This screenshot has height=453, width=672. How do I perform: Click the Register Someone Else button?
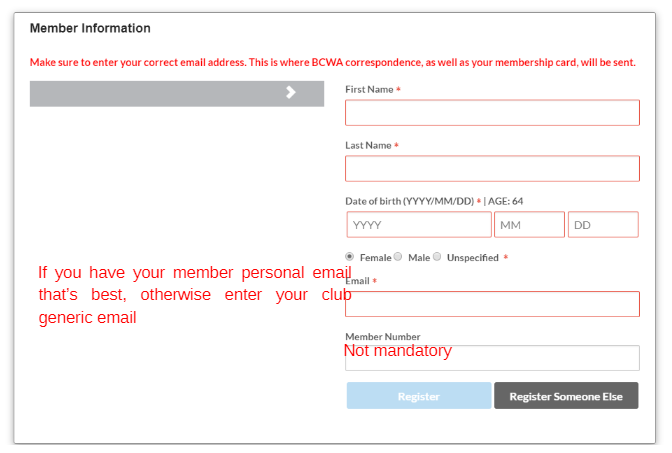[566, 396]
